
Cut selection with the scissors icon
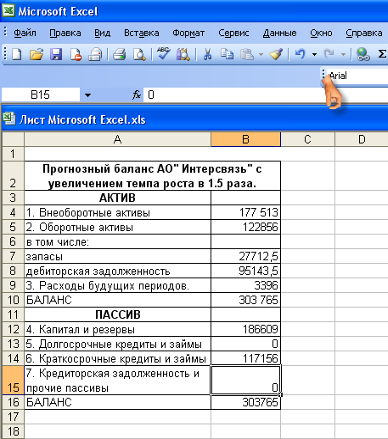pyautogui.click(x=207, y=54)
